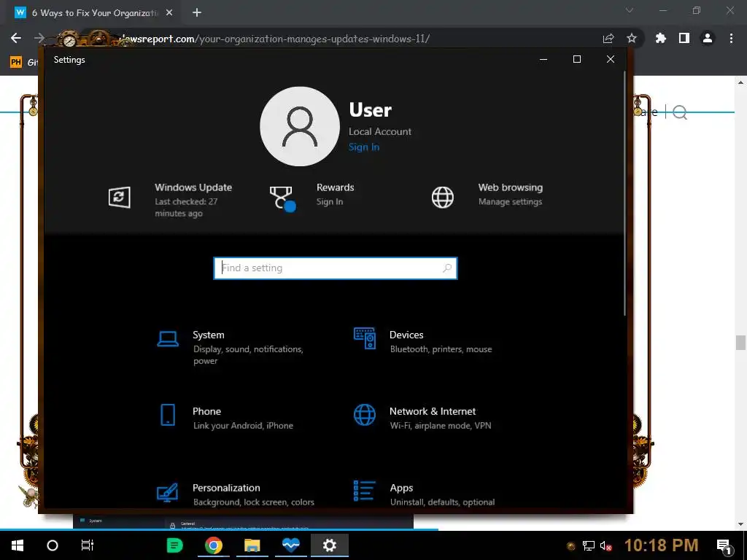
Task: Click the webpage vertical scrollbar thumb
Action: [740, 343]
